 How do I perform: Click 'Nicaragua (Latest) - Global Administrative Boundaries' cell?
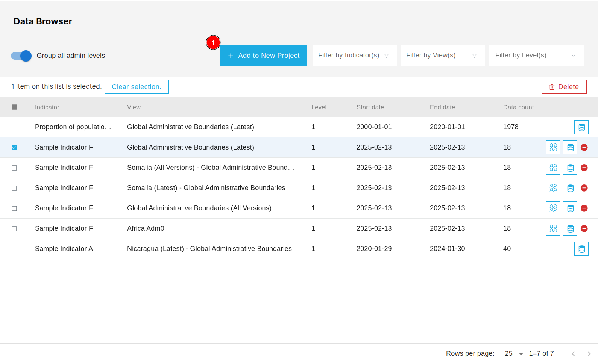(209, 249)
